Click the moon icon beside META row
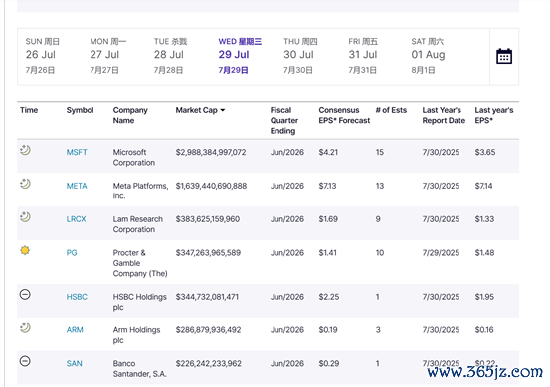This screenshot has width=550, height=387. (x=25, y=184)
